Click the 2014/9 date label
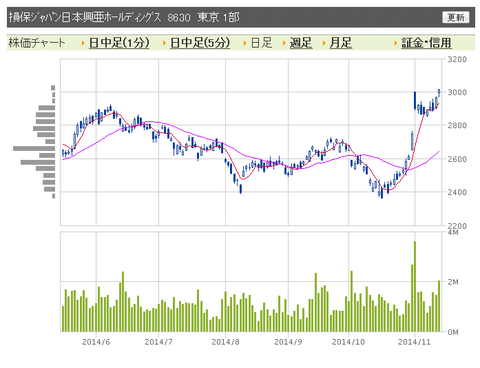The image size is (480, 368). pyautogui.click(x=288, y=342)
